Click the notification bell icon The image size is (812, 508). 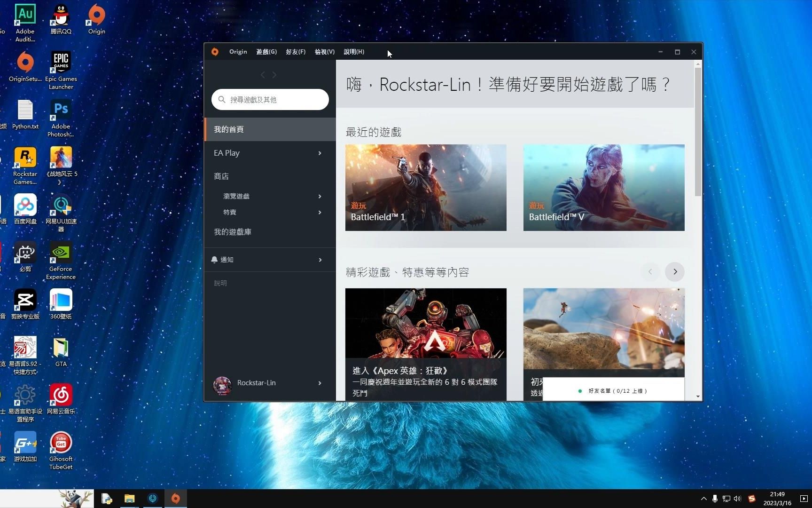click(214, 260)
